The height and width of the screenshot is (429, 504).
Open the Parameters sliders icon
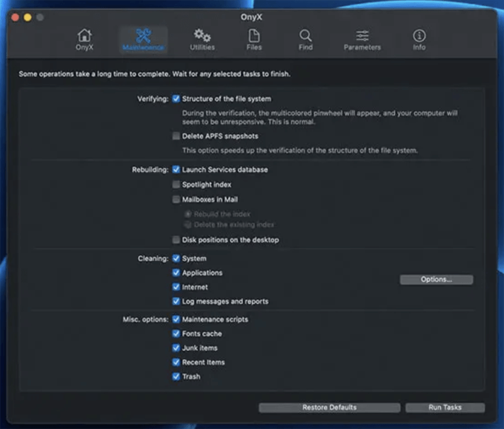coord(362,36)
